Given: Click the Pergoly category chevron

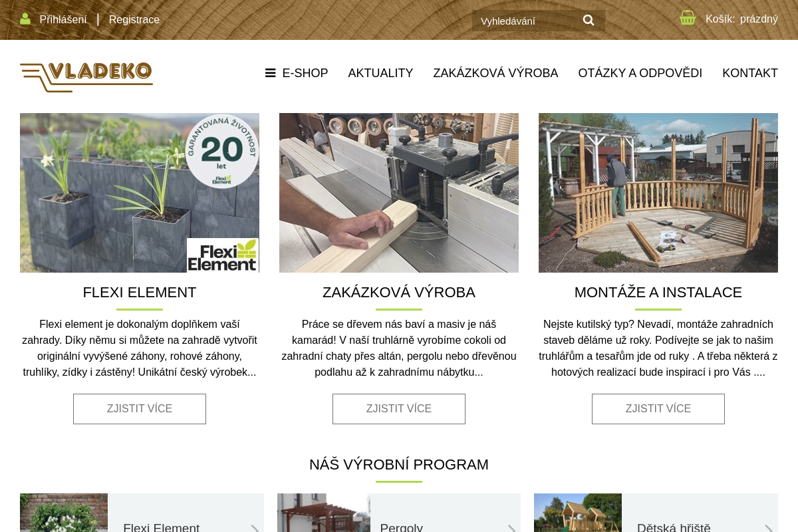Looking at the screenshot, I should click(511, 528).
